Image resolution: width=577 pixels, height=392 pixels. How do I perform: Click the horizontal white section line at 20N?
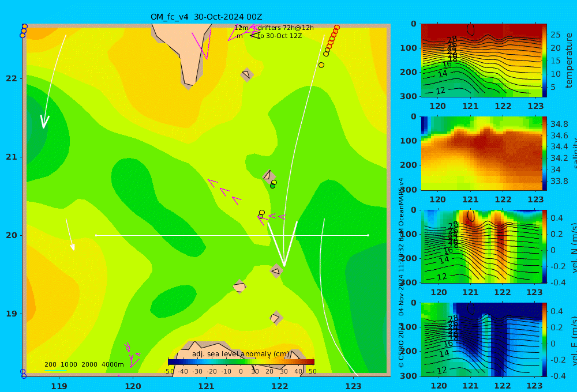pos(232,235)
